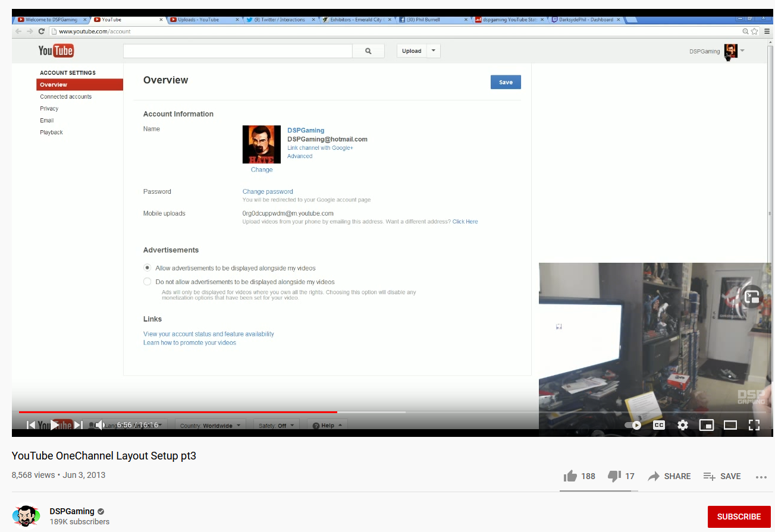Image resolution: width=775 pixels, height=532 pixels.
Task: Click the blue Save button
Action: (x=506, y=82)
